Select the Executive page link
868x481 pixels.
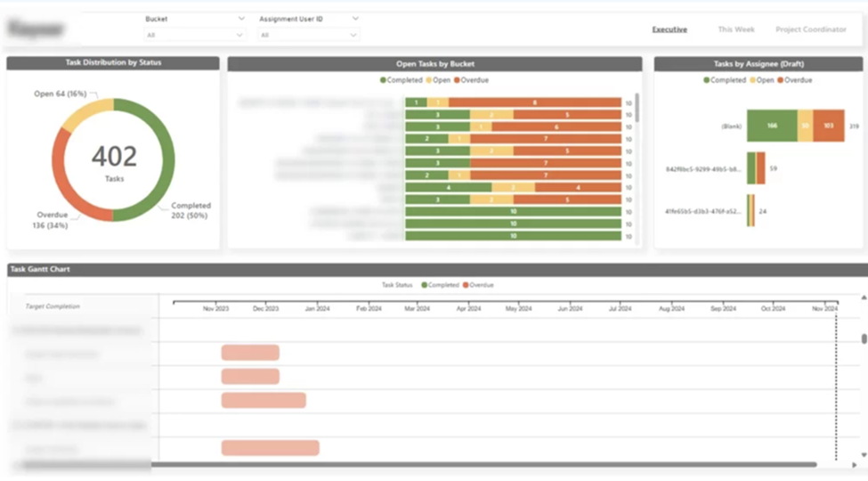669,29
